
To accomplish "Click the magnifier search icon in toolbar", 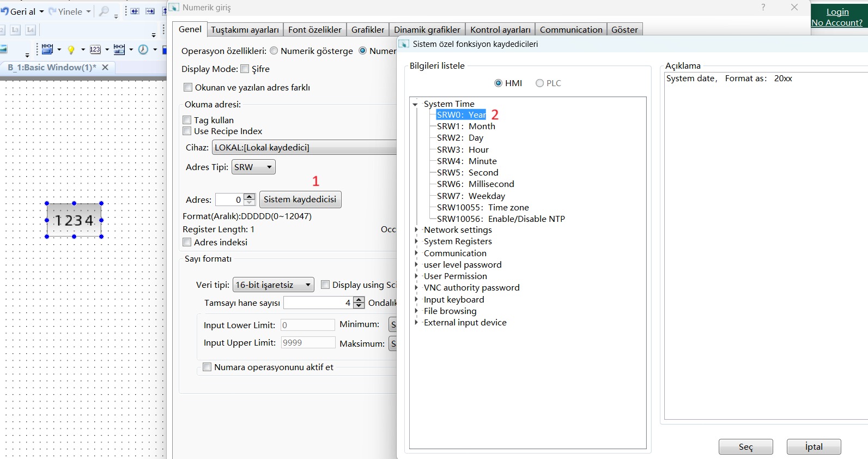I will pos(104,11).
